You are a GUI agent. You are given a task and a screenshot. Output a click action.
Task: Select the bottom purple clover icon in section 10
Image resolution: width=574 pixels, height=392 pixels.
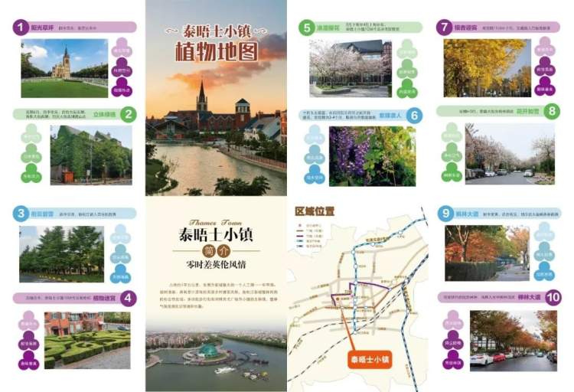pyautogui.click(x=453, y=360)
